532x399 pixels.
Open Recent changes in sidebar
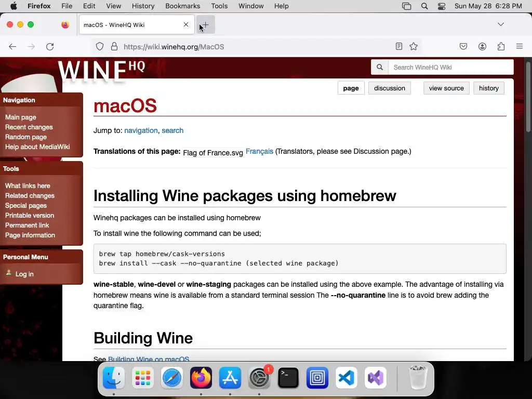tap(29, 127)
